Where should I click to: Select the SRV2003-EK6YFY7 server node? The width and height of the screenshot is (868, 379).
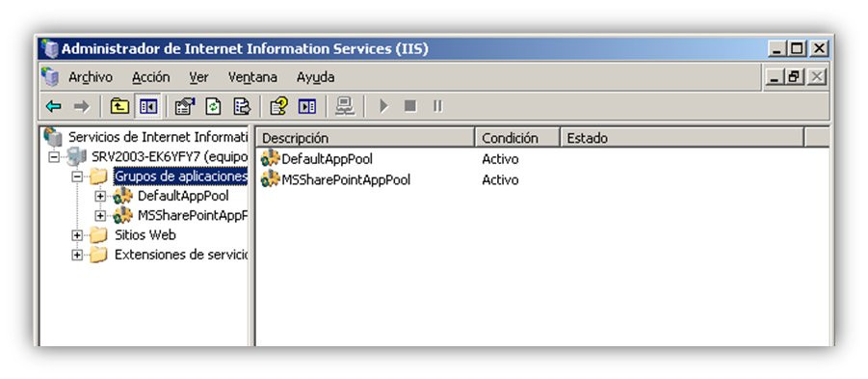[170, 157]
